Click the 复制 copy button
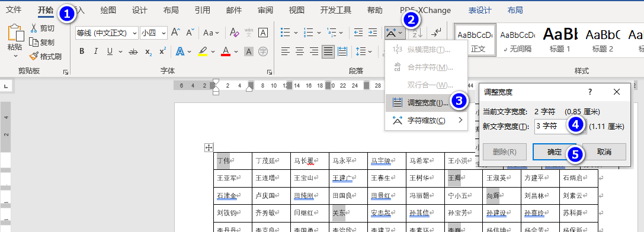 coord(41,42)
